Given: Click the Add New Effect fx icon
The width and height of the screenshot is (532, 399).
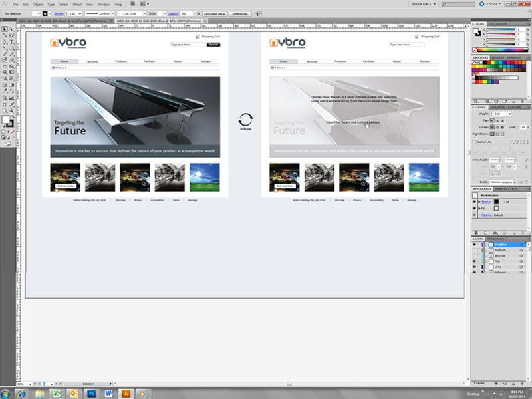Looking at the screenshot, I should tap(495, 233).
